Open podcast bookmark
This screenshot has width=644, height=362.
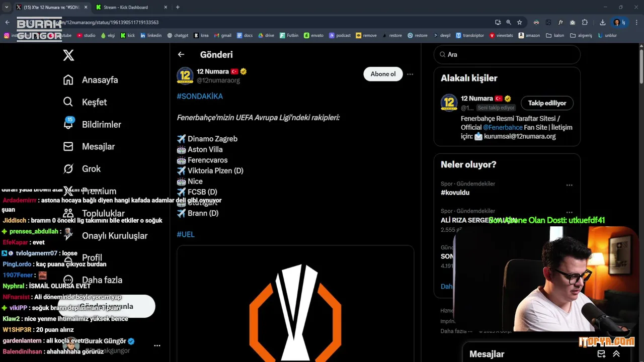pos(340,36)
